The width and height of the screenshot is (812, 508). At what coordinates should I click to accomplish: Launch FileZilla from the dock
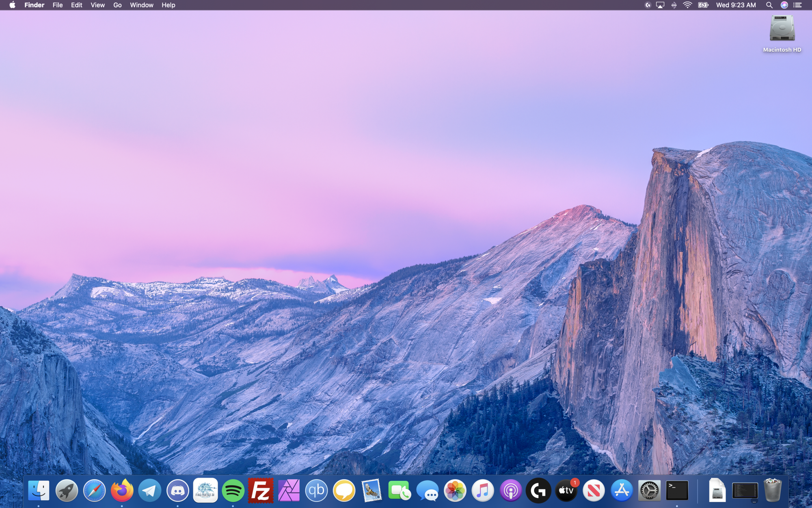261,491
